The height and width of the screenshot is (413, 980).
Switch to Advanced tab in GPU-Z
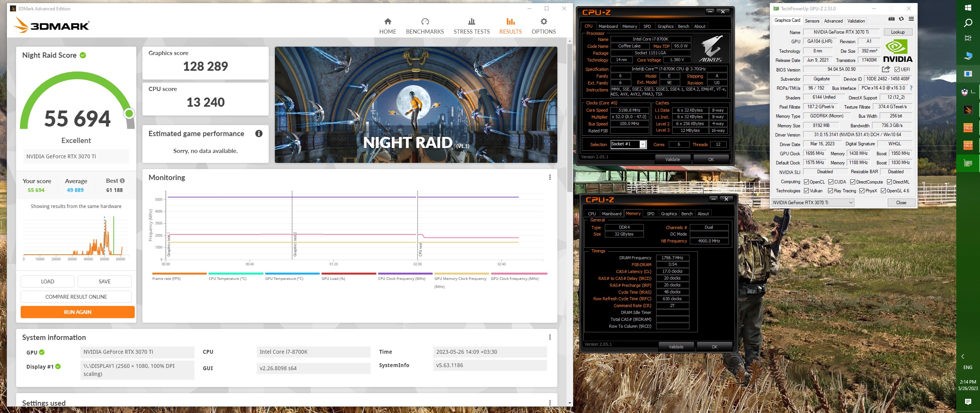pyautogui.click(x=833, y=21)
